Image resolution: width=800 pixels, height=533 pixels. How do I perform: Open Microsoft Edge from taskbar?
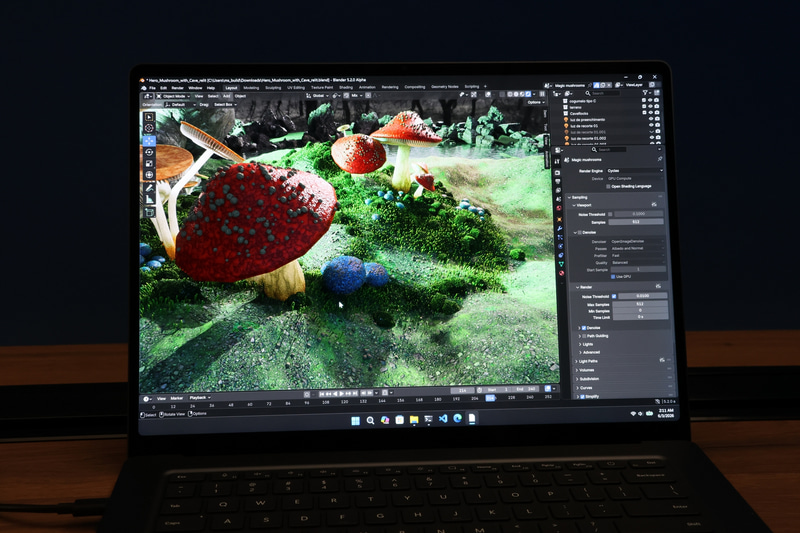pyautogui.click(x=457, y=418)
